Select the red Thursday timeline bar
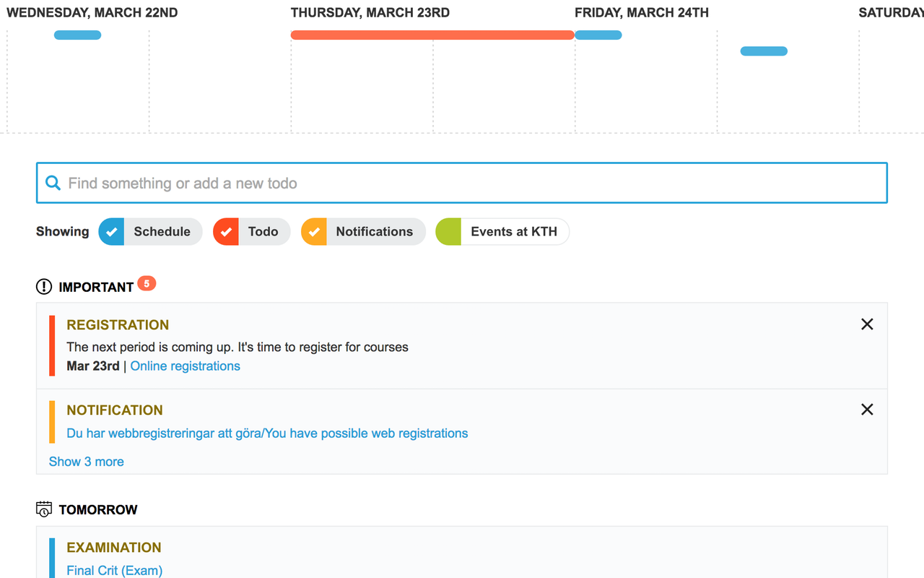This screenshot has width=924, height=578. 432,35
